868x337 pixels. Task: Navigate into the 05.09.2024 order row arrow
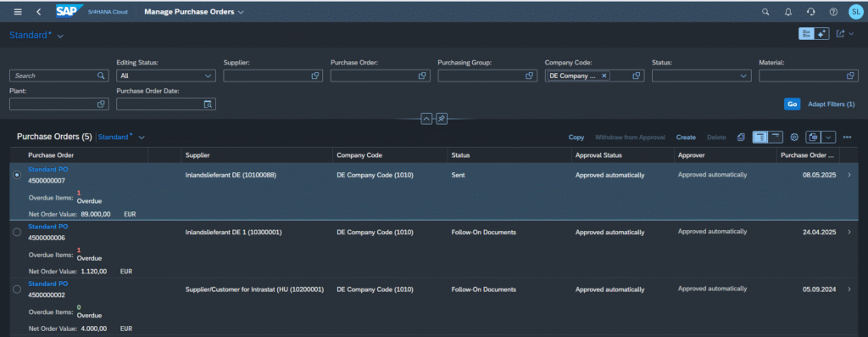(849, 289)
